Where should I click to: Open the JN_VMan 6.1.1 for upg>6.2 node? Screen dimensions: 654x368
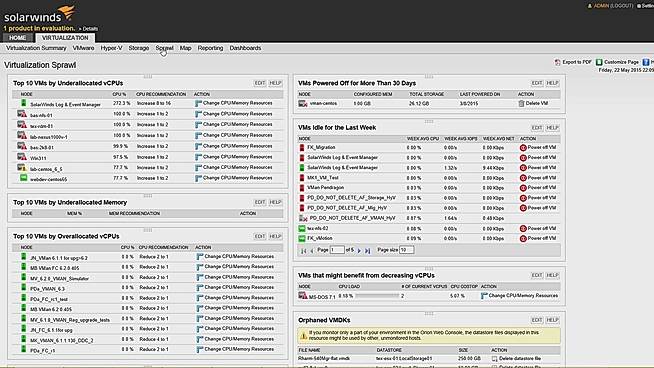click(x=59, y=258)
